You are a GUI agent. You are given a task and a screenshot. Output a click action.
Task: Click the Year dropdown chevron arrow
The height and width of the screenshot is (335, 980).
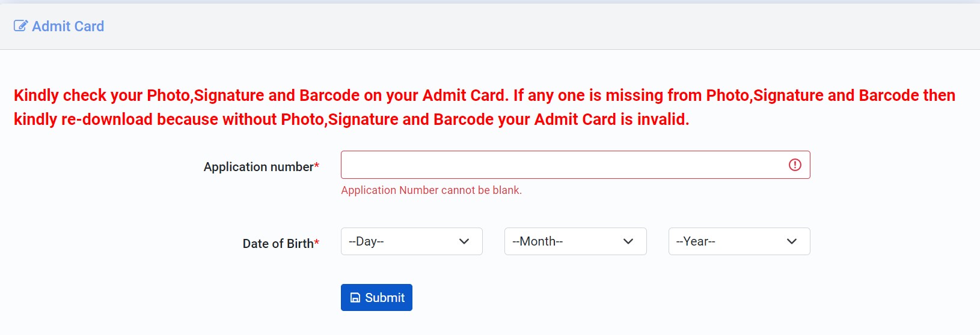pos(792,241)
